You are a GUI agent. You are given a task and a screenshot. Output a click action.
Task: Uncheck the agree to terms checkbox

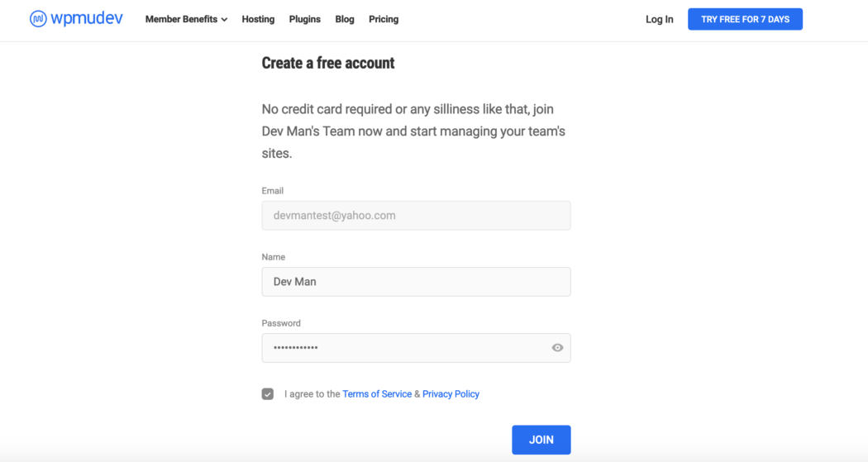[268, 394]
